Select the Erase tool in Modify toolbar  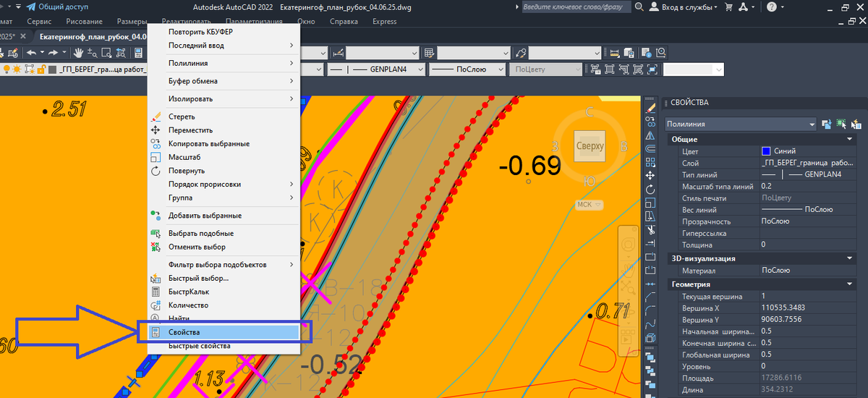650,109
